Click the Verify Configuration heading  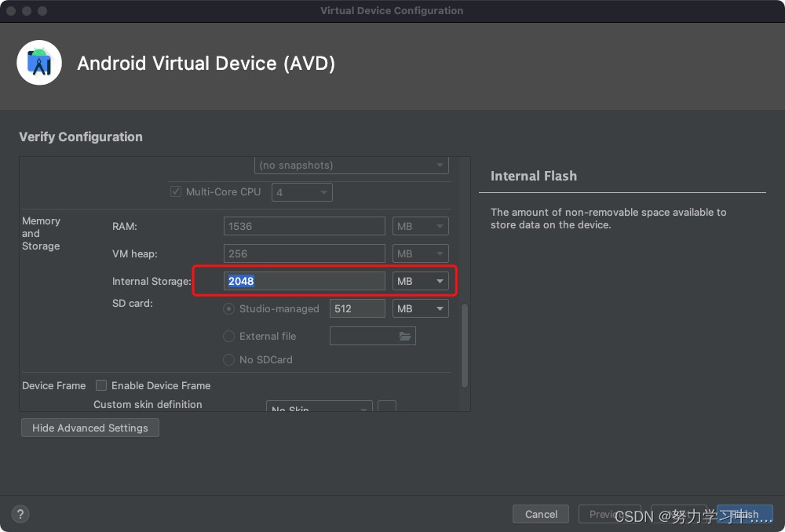81,137
